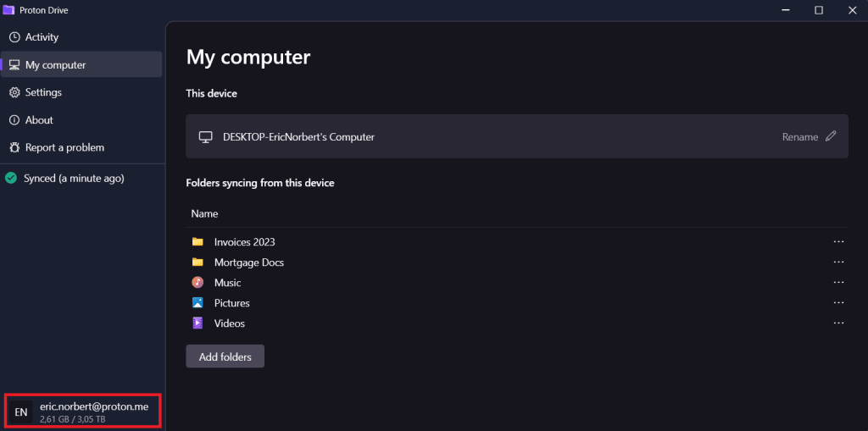868x431 pixels.
Task: Open the three-dot menu for Videos
Action: click(x=838, y=323)
